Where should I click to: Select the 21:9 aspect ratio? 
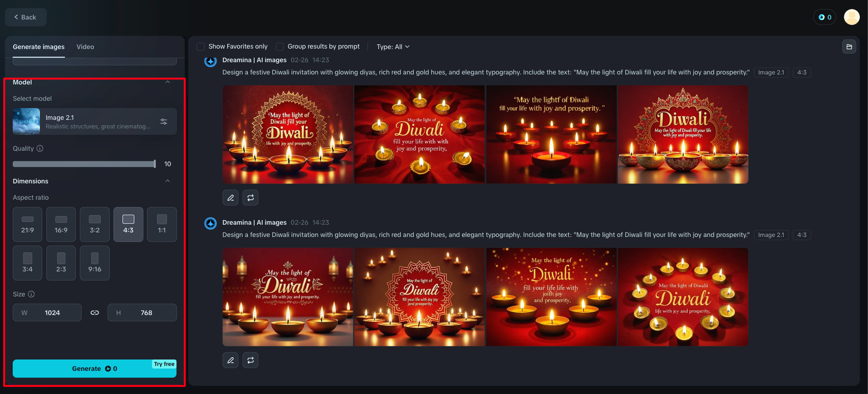point(28,224)
